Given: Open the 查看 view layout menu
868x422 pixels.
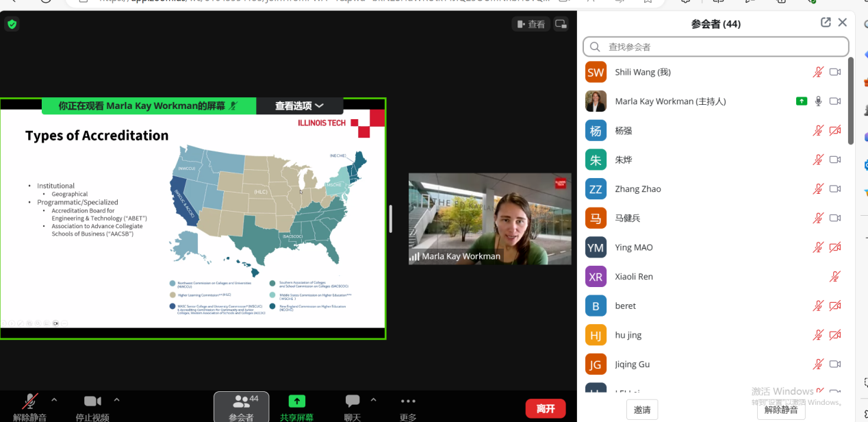Looking at the screenshot, I should point(531,24).
